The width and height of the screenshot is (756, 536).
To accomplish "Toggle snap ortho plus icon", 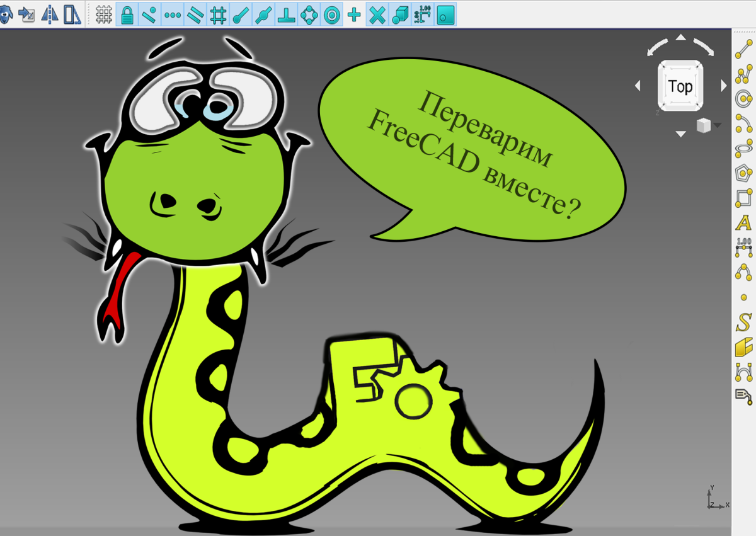I will 354,14.
